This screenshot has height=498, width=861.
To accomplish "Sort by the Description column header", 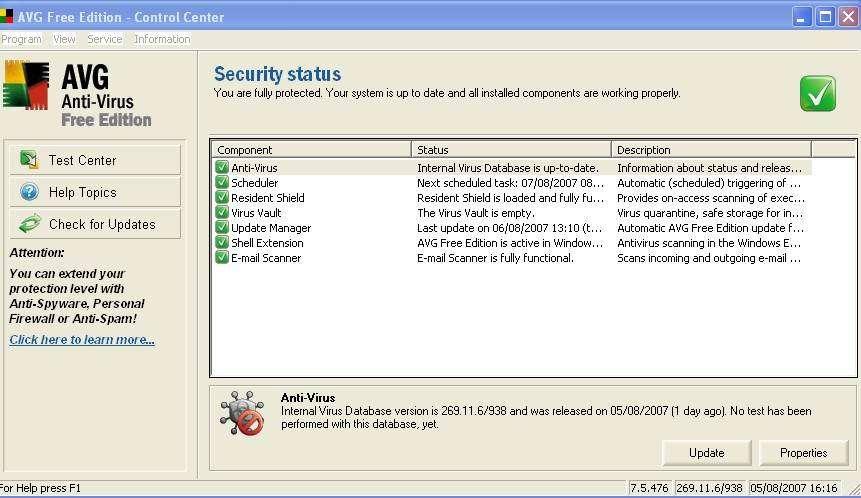I will (x=711, y=150).
